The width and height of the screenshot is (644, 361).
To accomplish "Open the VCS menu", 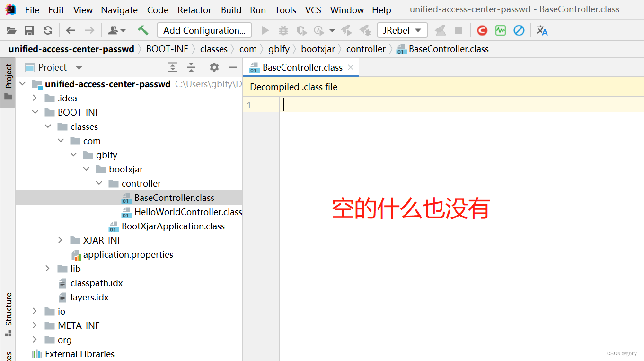I will (313, 10).
